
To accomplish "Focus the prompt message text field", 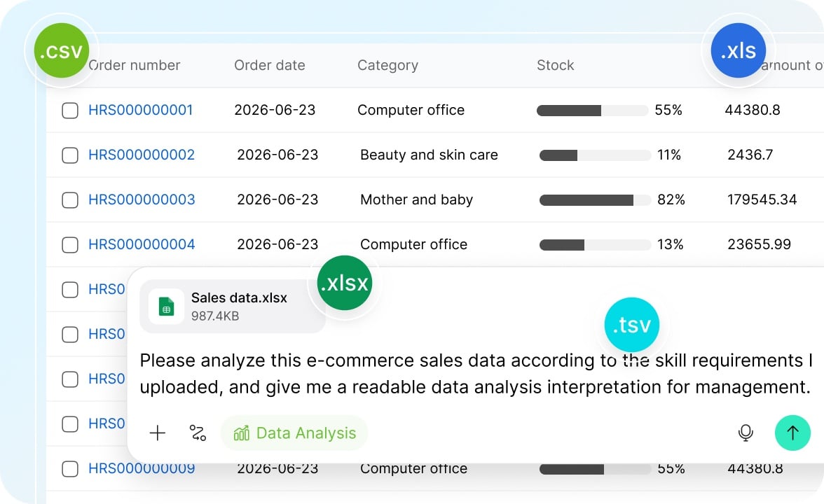I will point(476,374).
